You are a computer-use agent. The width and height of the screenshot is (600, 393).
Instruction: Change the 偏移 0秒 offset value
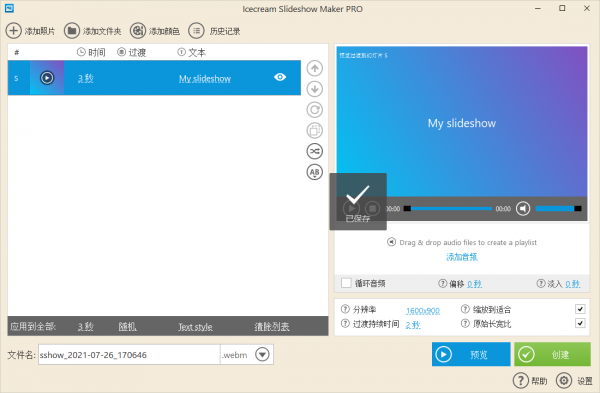474,284
